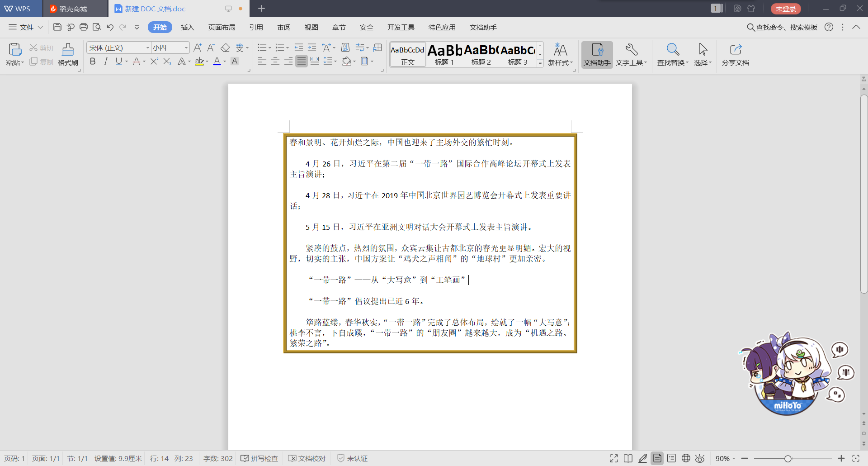The image size is (868, 466).
Task: Open a new tab with the plus button
Action: 261,9
